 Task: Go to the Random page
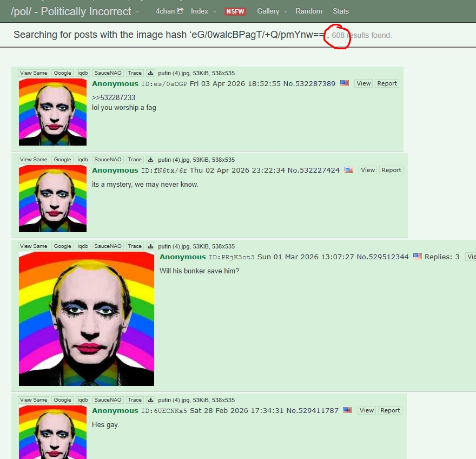[x=309, y=11]
